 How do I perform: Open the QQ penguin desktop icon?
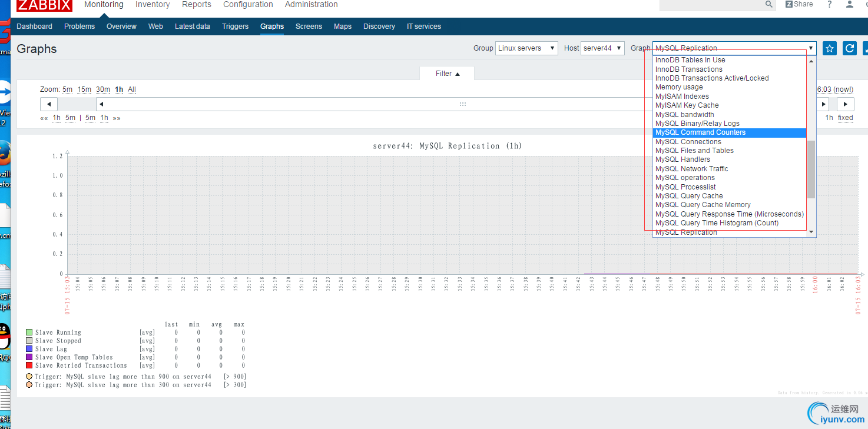tap(4, 337)
